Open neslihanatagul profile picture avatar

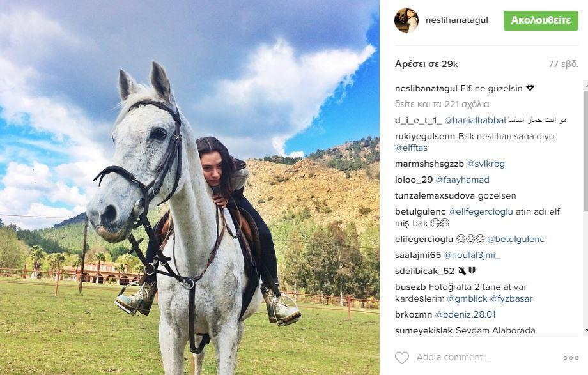click(406, 20)
